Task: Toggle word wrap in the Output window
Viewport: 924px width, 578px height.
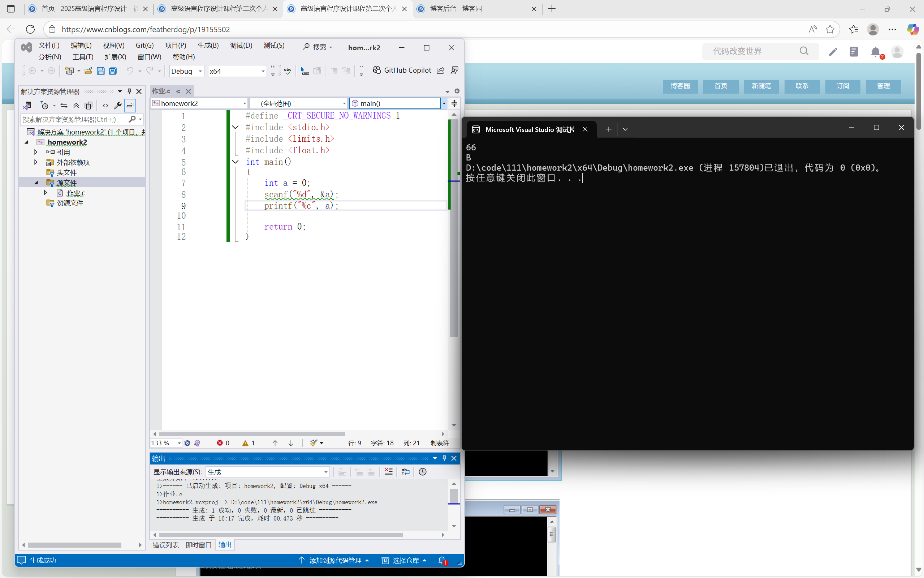Action: coord(405,472)
